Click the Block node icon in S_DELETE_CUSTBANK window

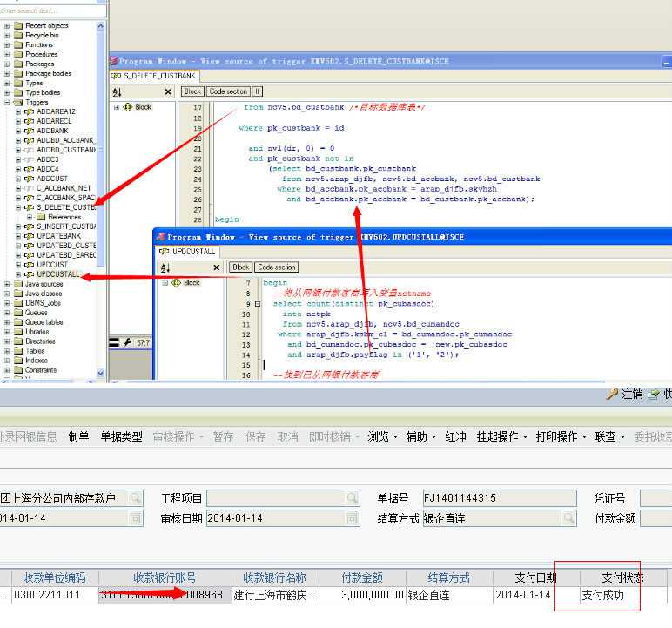128,107
